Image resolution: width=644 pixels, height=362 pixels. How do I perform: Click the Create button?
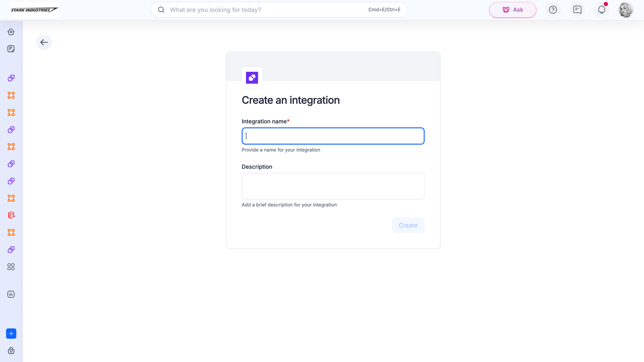tap(408, 225)
